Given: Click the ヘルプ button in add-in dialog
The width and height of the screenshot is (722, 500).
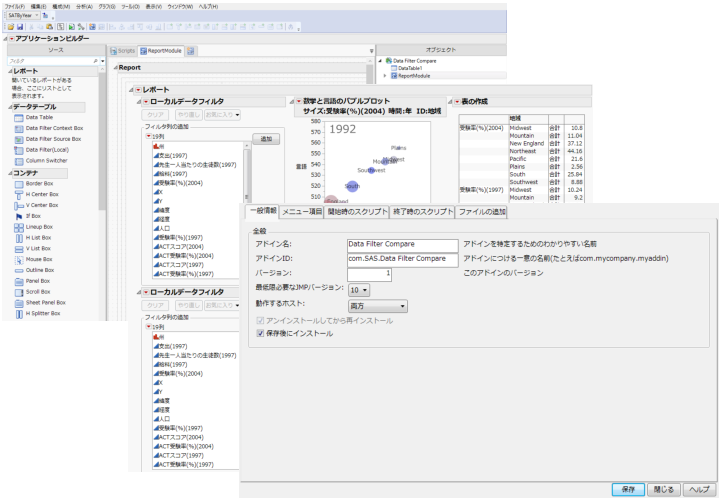Looking at the screenshot, I should coord(699,489).
